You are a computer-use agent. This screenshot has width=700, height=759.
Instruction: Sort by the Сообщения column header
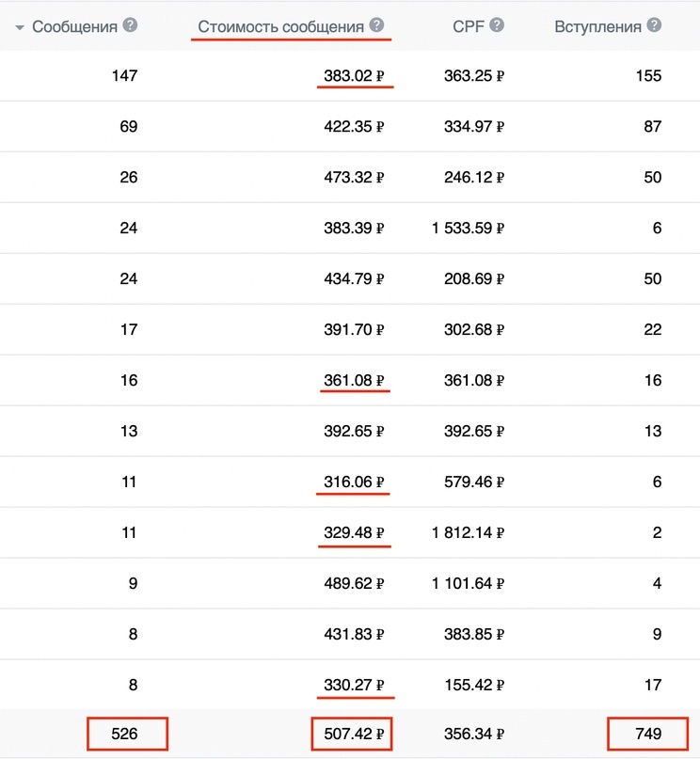[x=74, y=26]
